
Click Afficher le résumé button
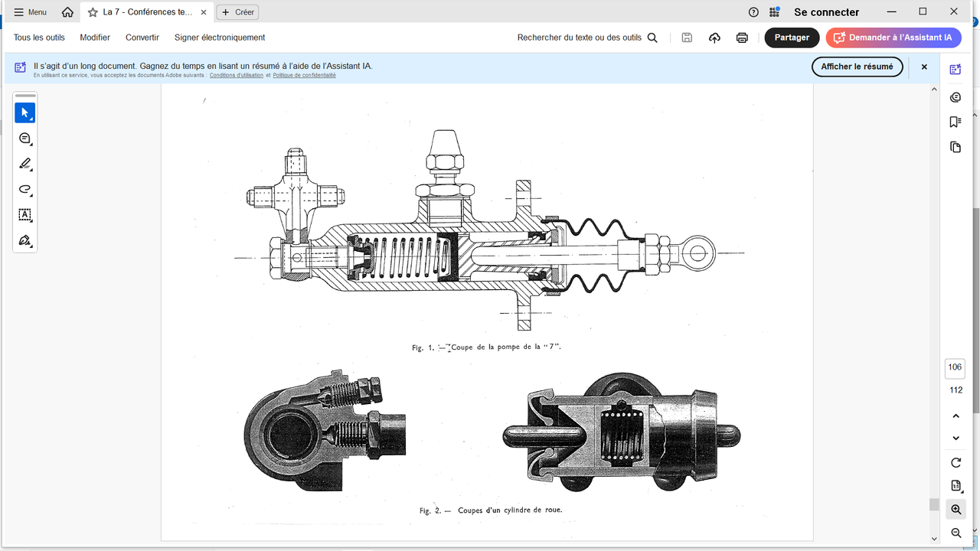click(857, 67)
